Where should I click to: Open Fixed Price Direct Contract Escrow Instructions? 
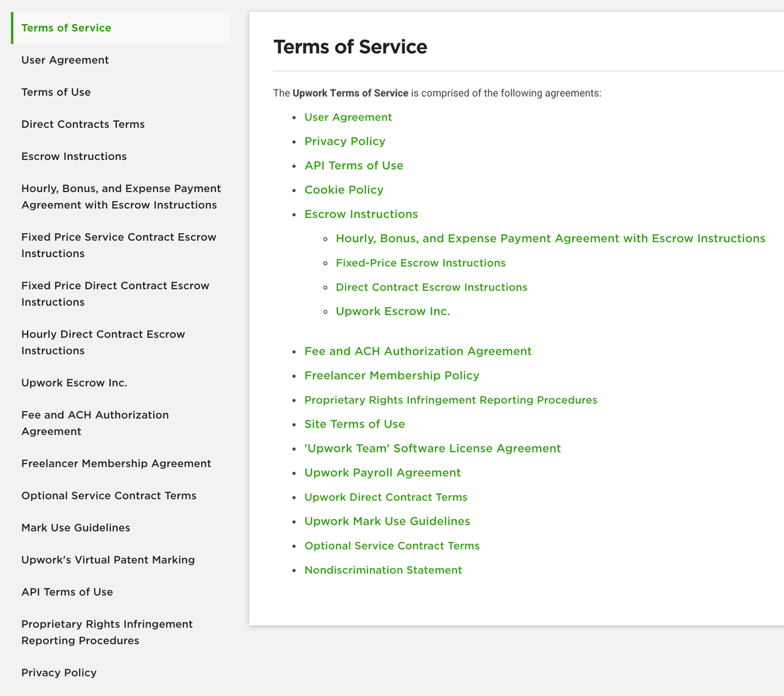[x=116, y=294]
